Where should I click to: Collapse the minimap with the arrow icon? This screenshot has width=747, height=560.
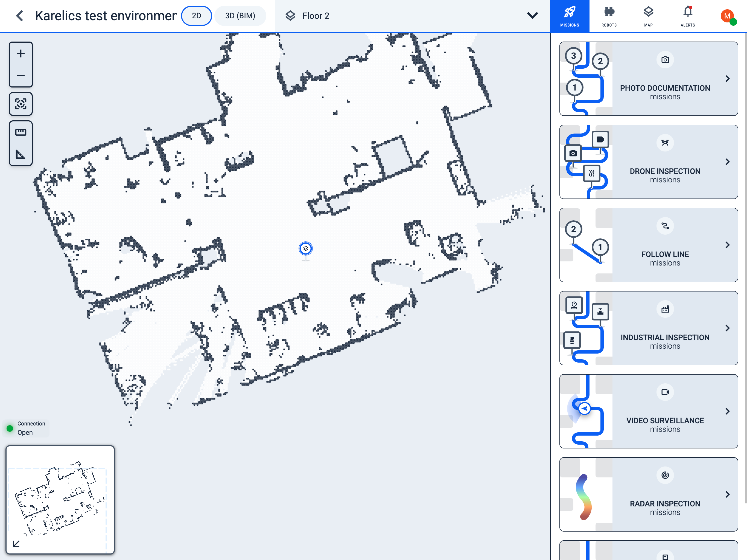click(x=16, y=543)
